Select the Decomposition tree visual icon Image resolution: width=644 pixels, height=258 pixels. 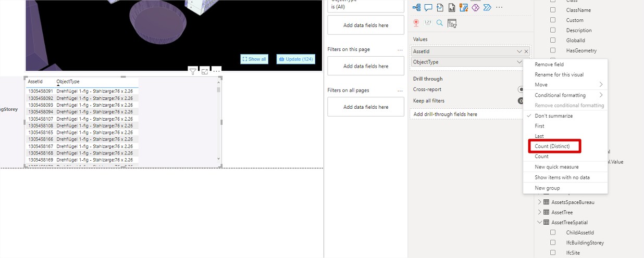[x=416, y=7]
